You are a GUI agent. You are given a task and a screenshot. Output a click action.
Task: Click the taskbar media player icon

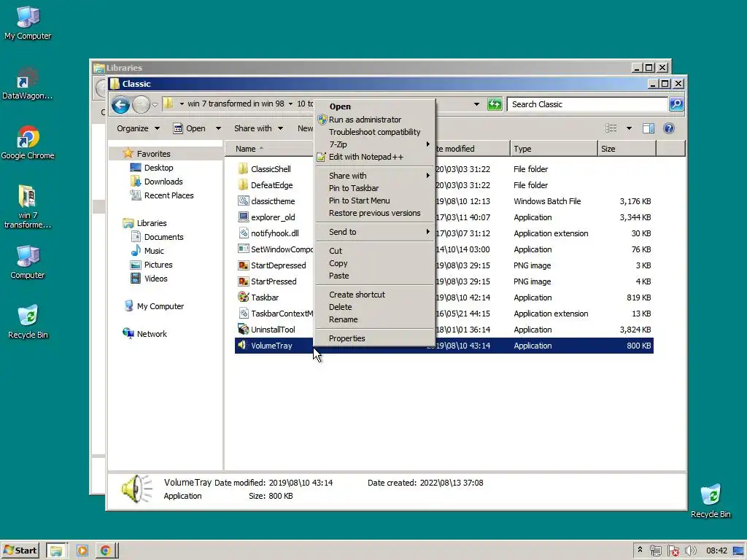pos(82,551)
